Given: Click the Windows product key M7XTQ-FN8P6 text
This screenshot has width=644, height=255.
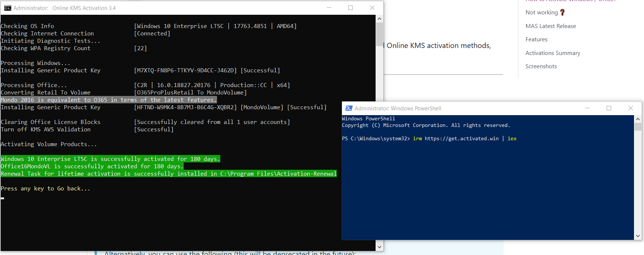Looking at the screenshot, I should [x=185, y=70].
